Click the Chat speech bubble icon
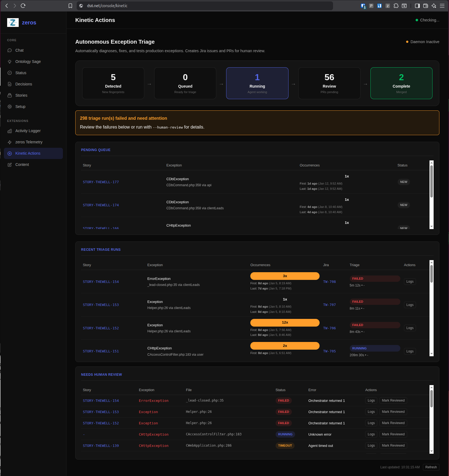 (x=10, y=50)
